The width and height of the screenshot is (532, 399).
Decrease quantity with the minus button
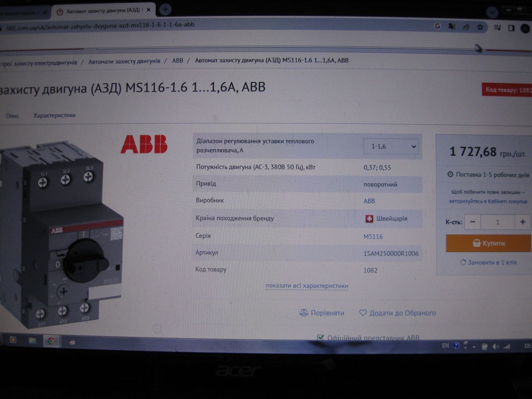pos(472,222)
